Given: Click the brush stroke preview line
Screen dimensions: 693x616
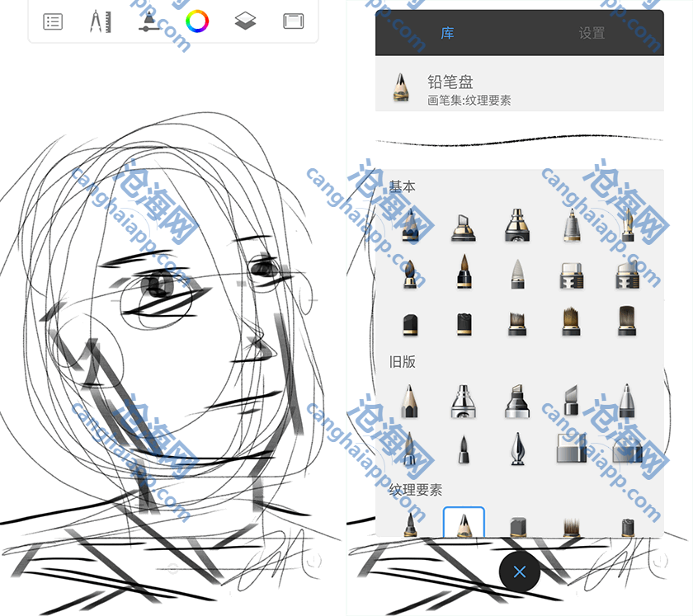Looking at the screenshot, I should coord(519,139).
